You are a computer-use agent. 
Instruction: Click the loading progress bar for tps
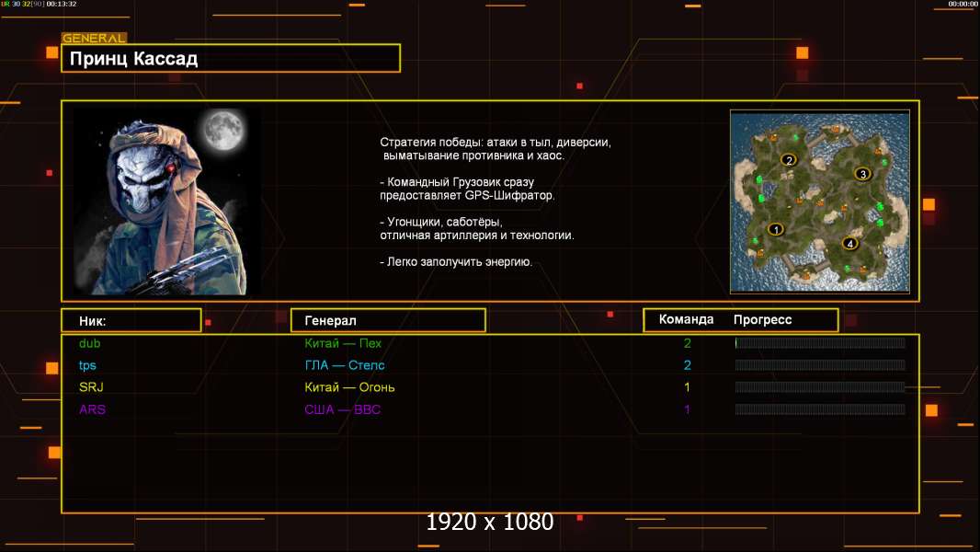click(x=820, y=365)
